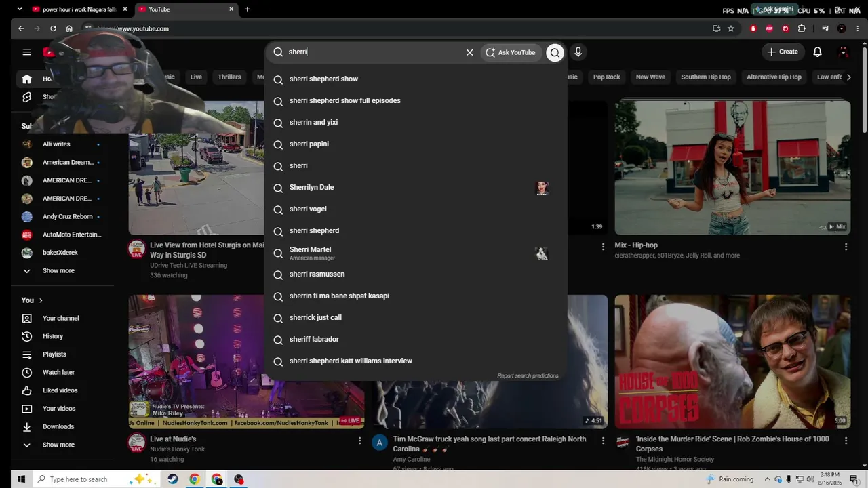Expand Show more below Downloads
The width and height of the screenshot is (868, 488).
[62, 445]
